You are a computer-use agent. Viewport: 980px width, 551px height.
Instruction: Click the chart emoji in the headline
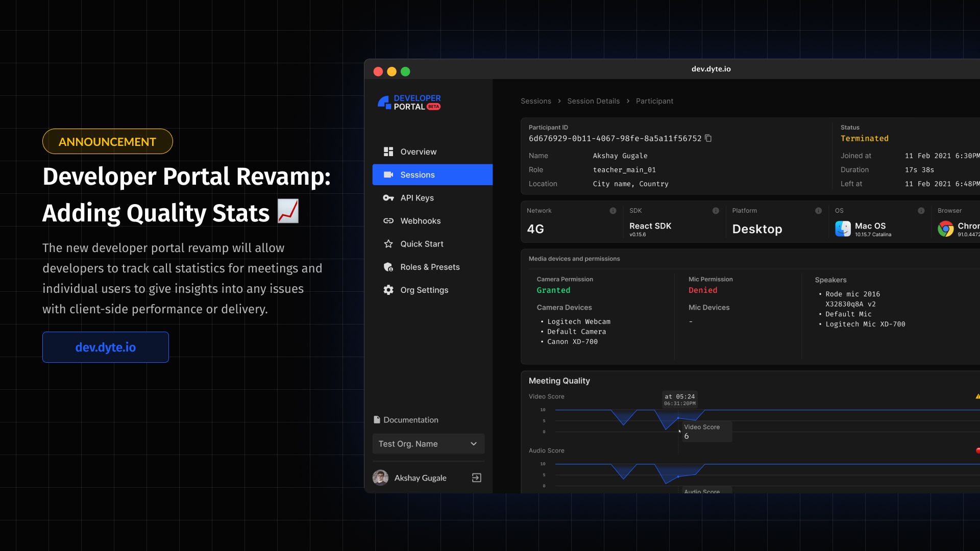click(x=288, y=211)
